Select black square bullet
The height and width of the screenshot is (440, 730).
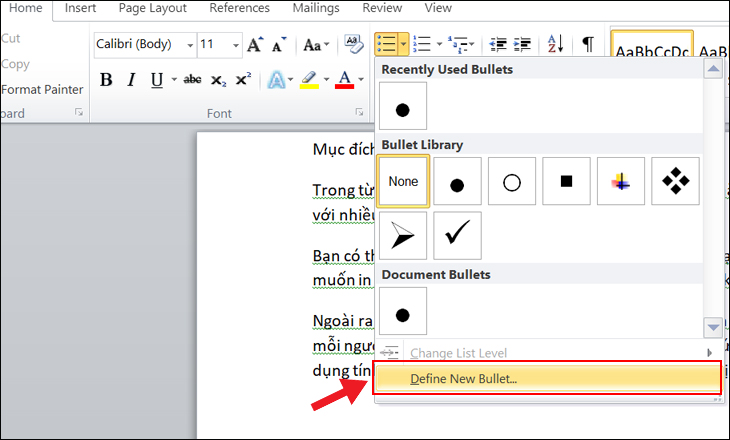[566, 181]
